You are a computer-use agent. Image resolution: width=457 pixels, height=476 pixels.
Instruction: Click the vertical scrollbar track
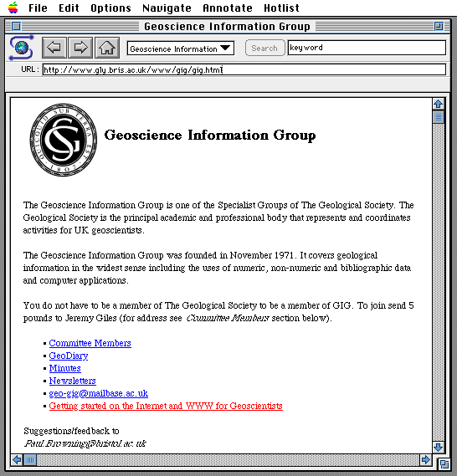439,282
